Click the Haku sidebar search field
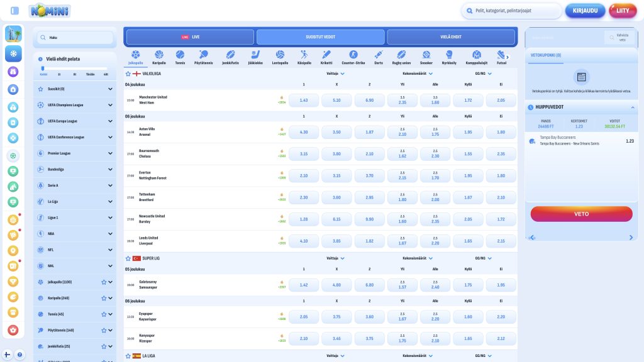644x362 pixels. pyautogui.click(x=75, y=37)
